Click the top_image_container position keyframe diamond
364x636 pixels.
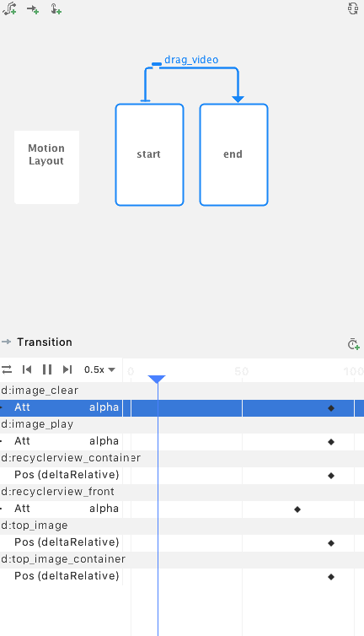point(331,576)
